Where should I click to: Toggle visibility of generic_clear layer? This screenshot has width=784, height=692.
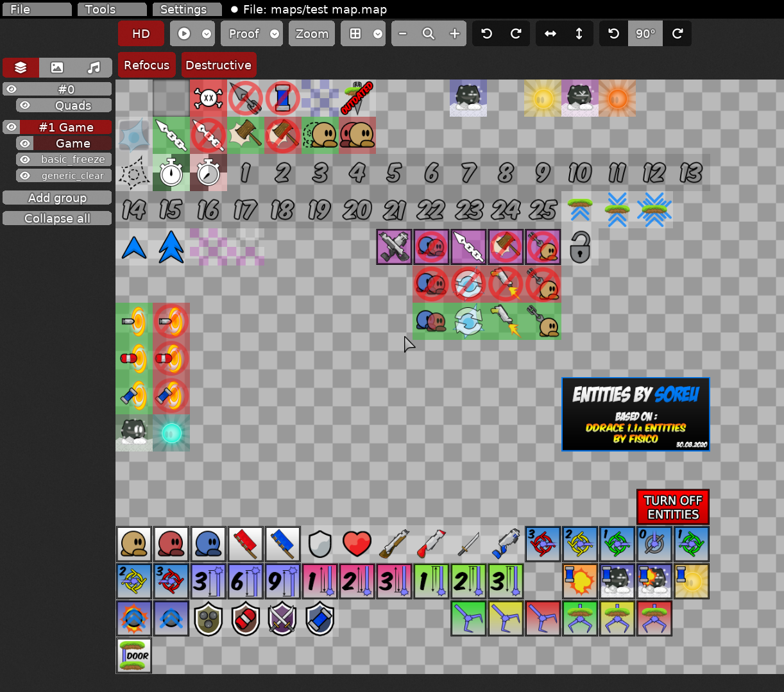click(x=25, y=175)
